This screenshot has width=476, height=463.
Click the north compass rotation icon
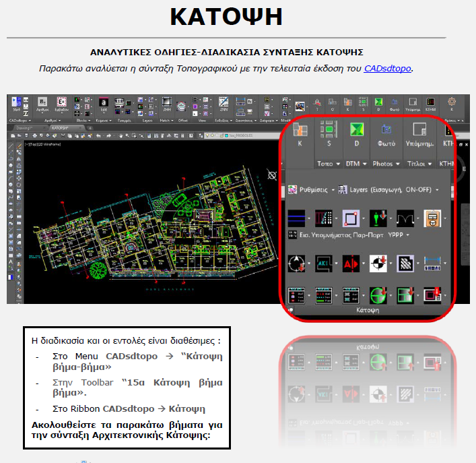point(296,263)
